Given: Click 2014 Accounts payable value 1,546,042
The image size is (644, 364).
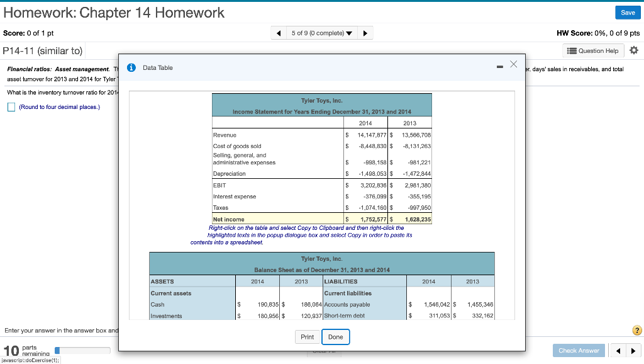Looking at the screenshot, I should coord(437,305).
